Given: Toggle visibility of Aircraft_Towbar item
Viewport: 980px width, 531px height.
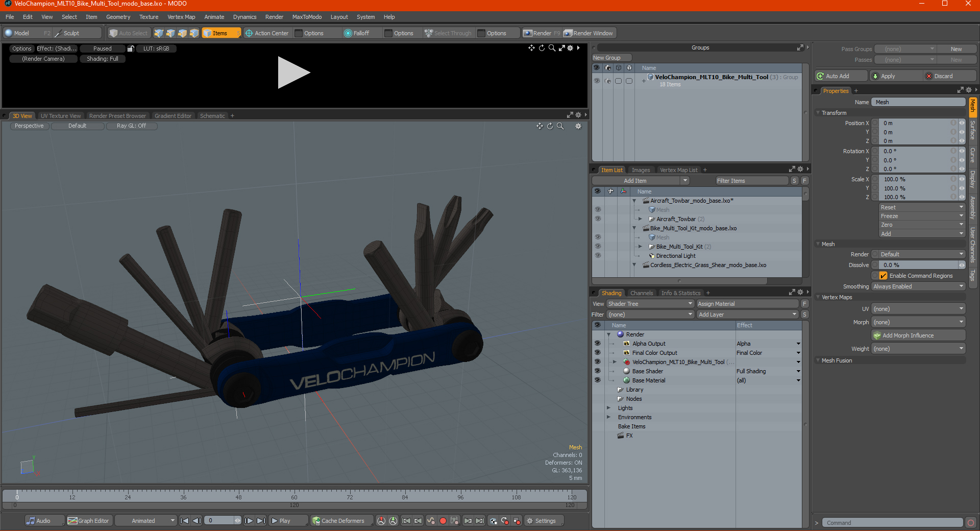Looking at the screenshot, I should point(598,219).
